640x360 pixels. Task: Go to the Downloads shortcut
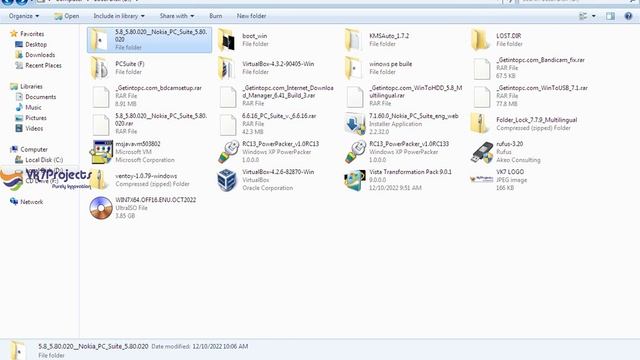click(x=35, y=55)
